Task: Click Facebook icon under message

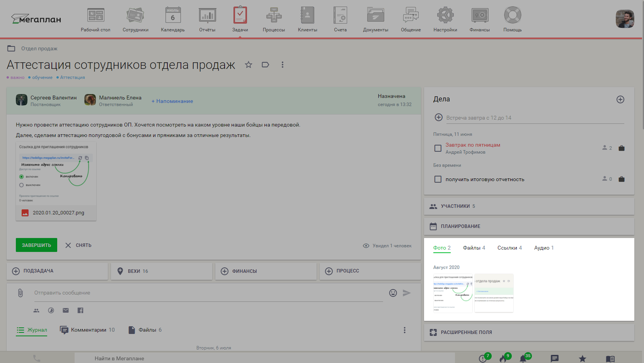Action: [x=80, y=310]
